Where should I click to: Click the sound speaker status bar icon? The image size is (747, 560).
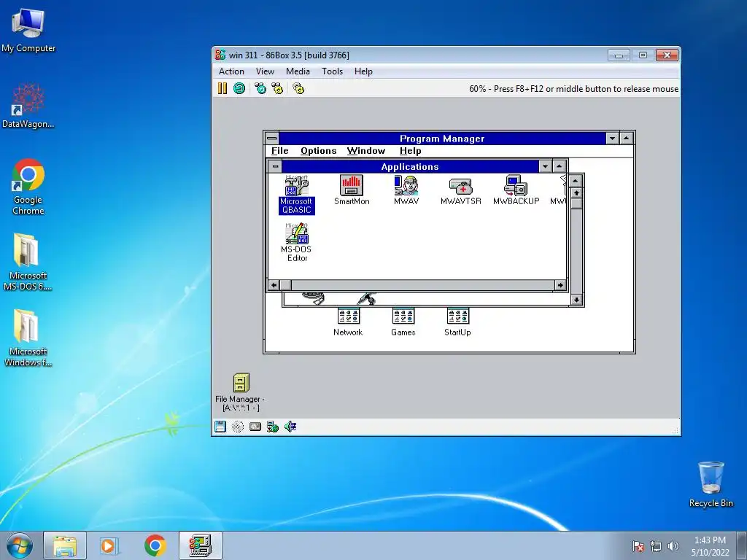(290, 427)
